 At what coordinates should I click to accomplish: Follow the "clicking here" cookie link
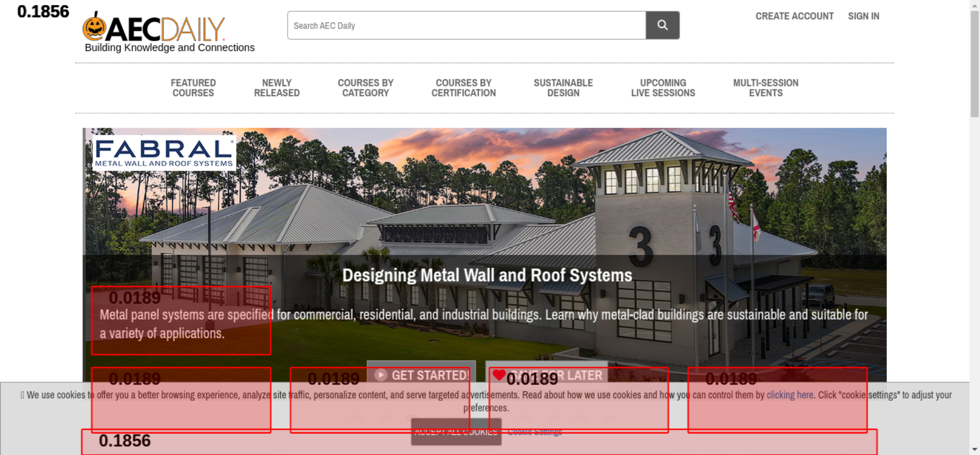(x=789, y=395)
